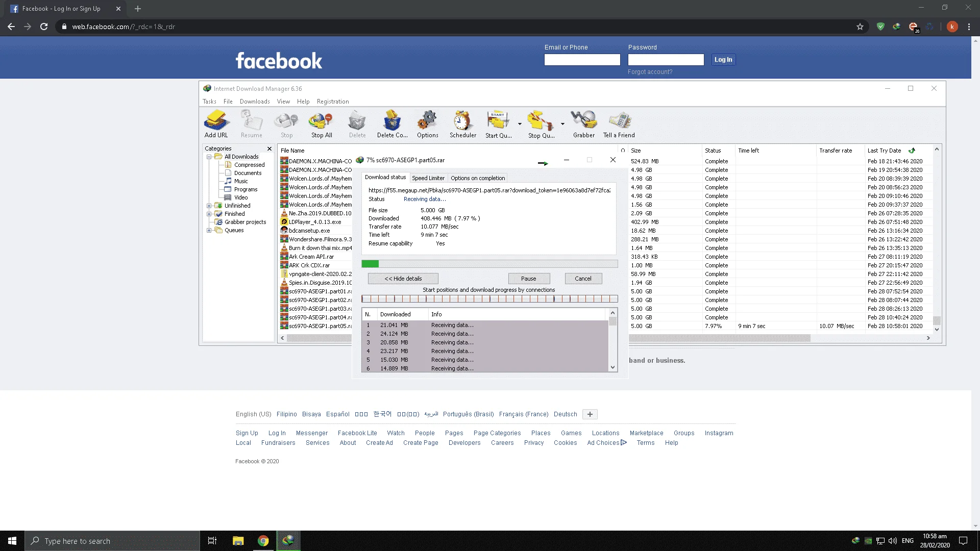980x551 pixels.
Task: Open the View menu in IDM
Action: (283, 102)
